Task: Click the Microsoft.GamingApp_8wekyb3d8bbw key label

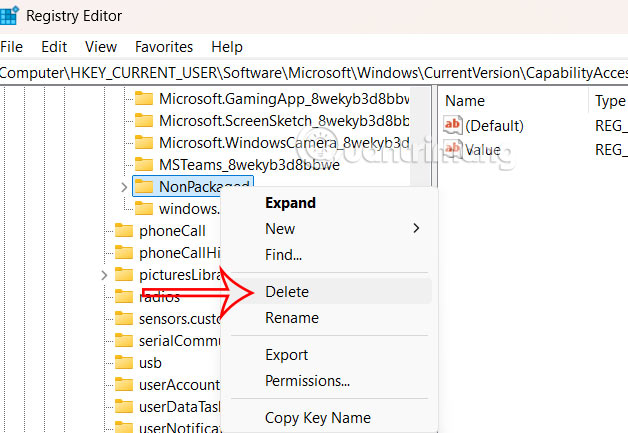Action: coord(284,99)
